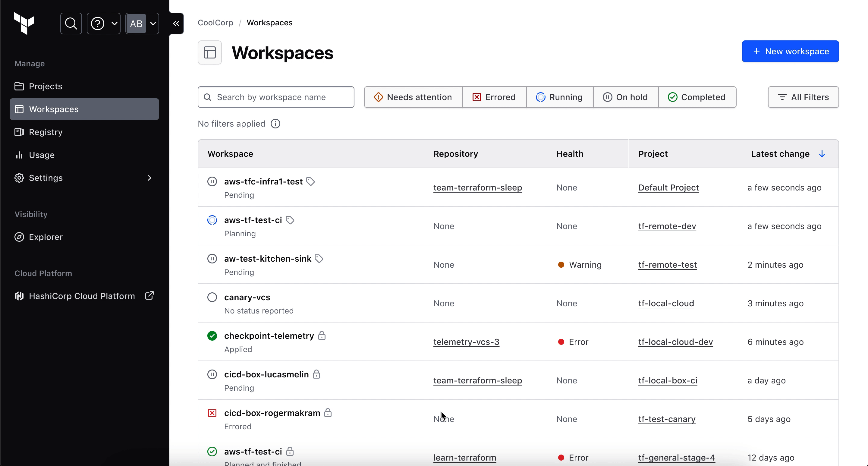Click the lock icon next to cicd-box-rogermakram
The image size is (868, 466).
328,413
